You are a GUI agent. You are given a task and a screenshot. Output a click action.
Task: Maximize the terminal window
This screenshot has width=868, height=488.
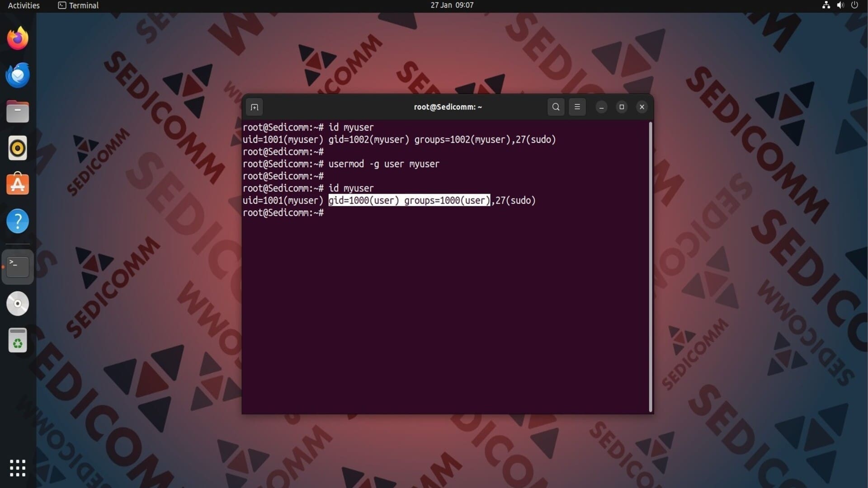622,107
